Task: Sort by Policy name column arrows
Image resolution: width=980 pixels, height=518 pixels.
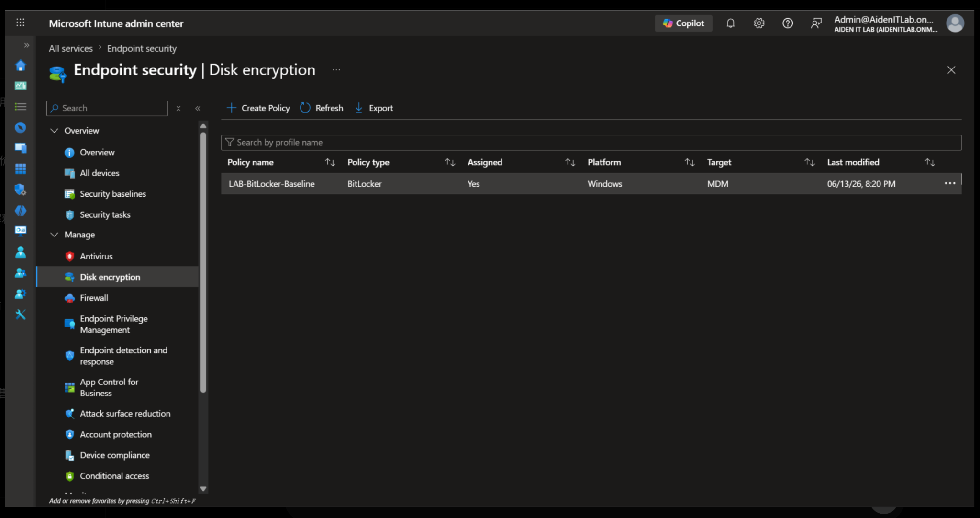Action: pos(330,162)
